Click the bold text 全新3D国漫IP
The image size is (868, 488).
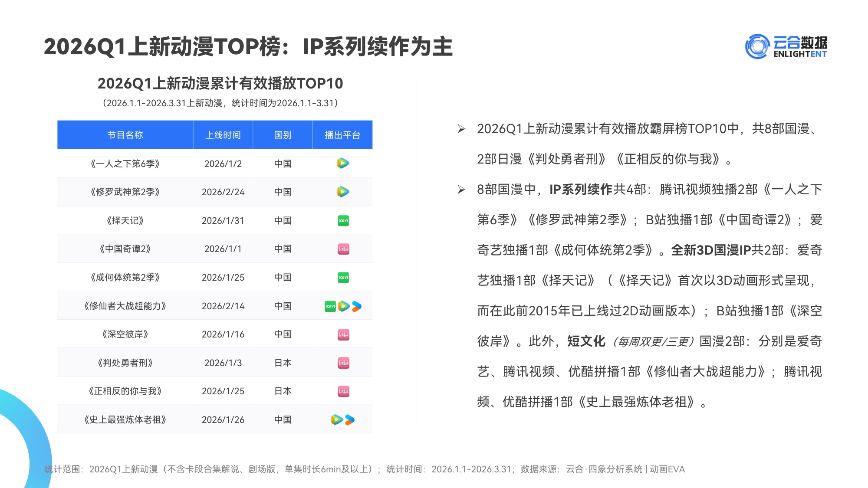coord(711,250)
